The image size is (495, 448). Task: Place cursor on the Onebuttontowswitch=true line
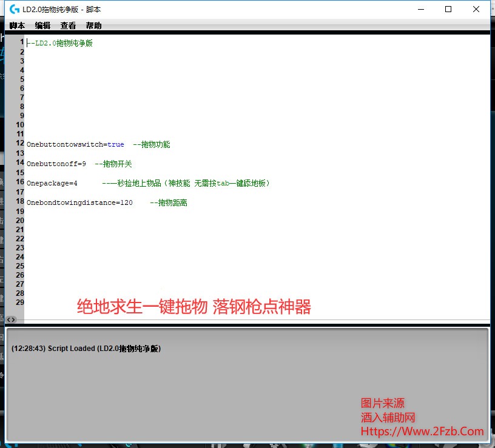66,145
